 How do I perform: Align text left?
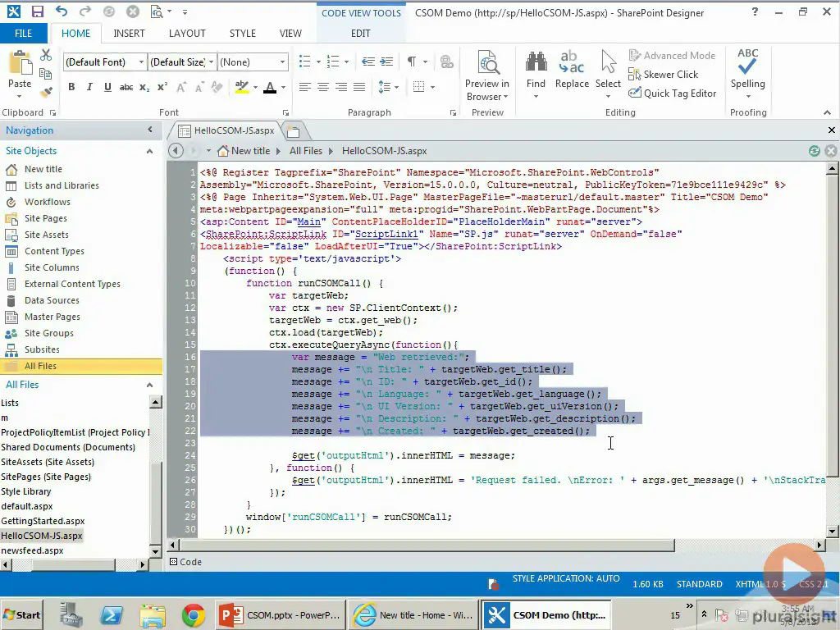click(305, 87)
